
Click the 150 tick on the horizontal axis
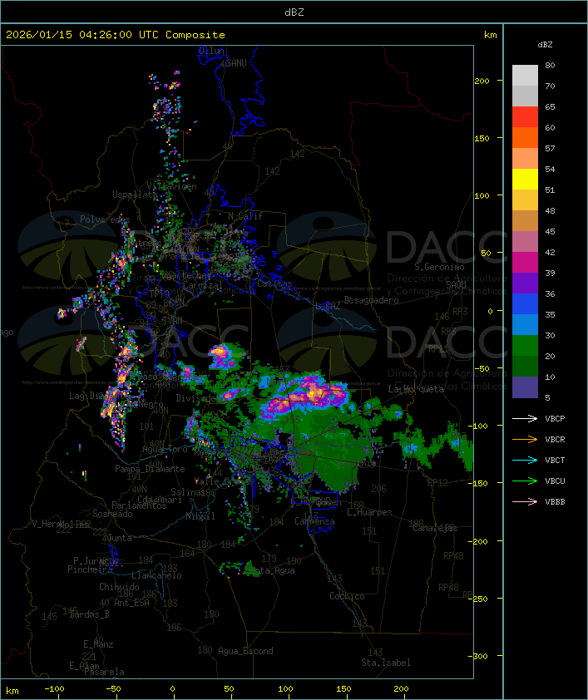pos(343,689)
